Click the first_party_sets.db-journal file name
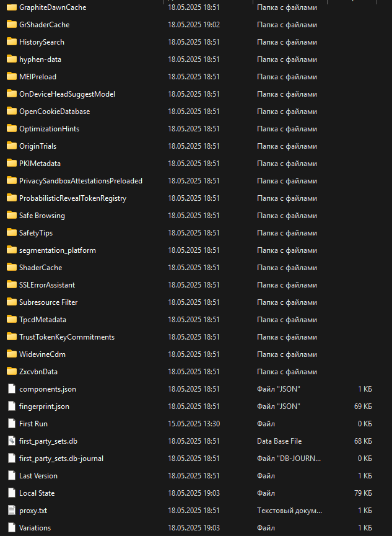The height and width of the screenshot is (536, 392). [61, 459]
